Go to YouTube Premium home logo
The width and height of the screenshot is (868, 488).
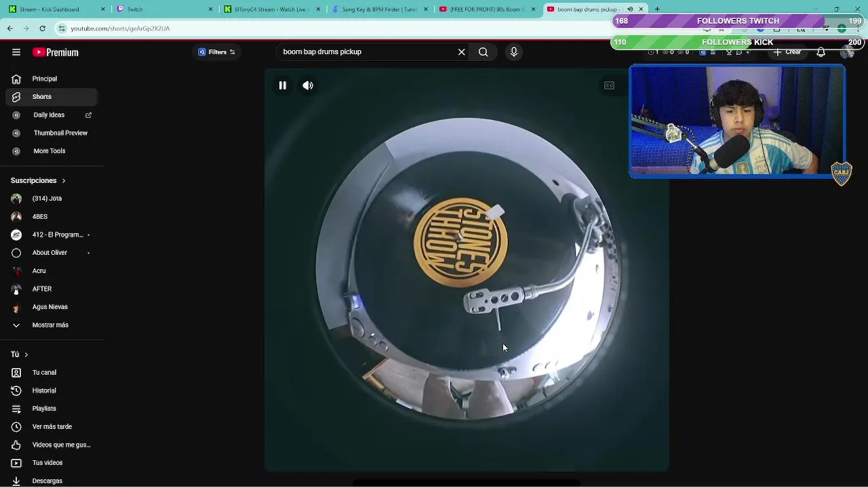coord(56,52)
